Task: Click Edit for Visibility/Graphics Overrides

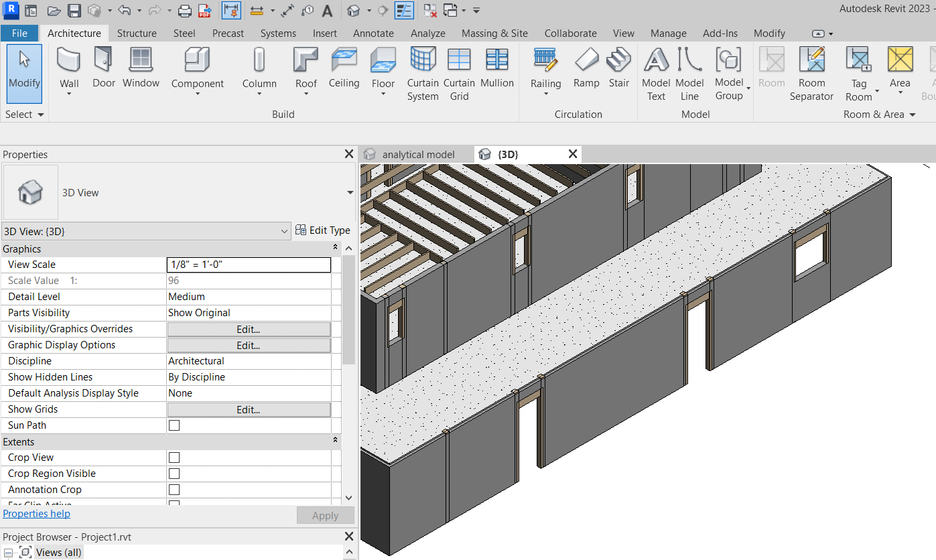Action: point(248,329)
